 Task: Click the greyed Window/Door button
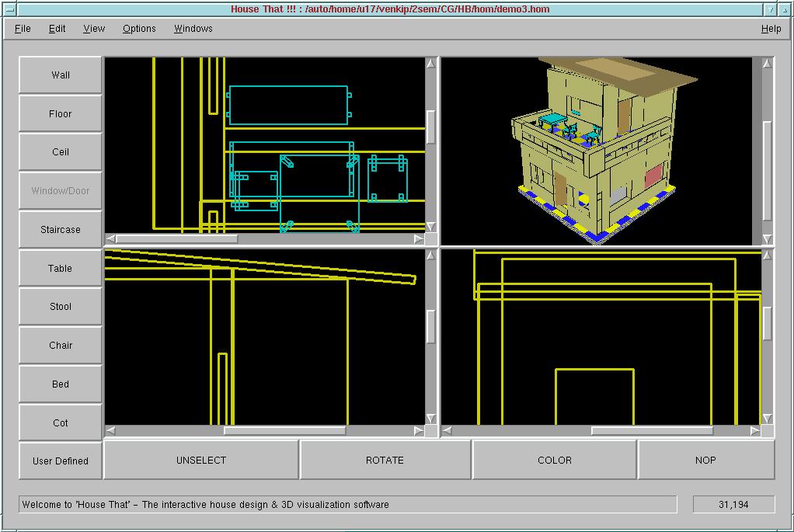point(61,190)
